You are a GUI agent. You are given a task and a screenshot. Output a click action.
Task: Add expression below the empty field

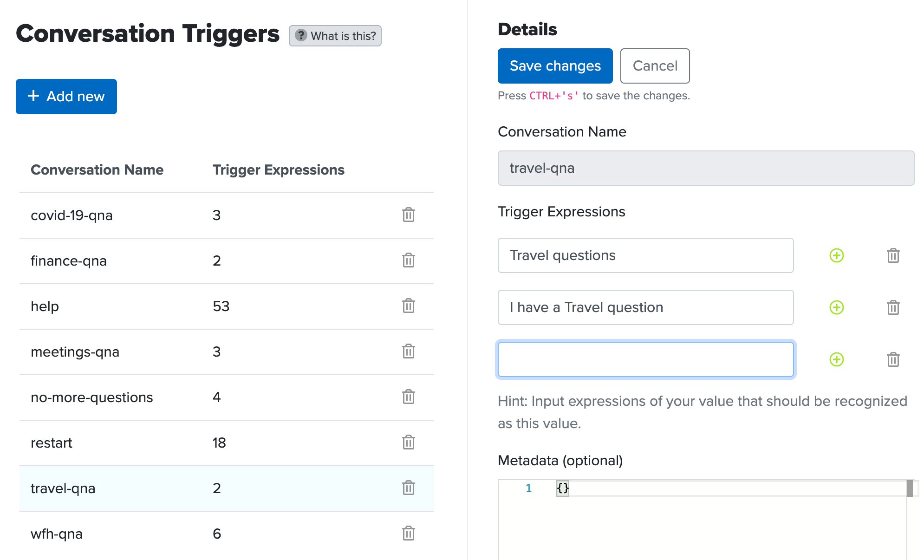coord(837,359)
